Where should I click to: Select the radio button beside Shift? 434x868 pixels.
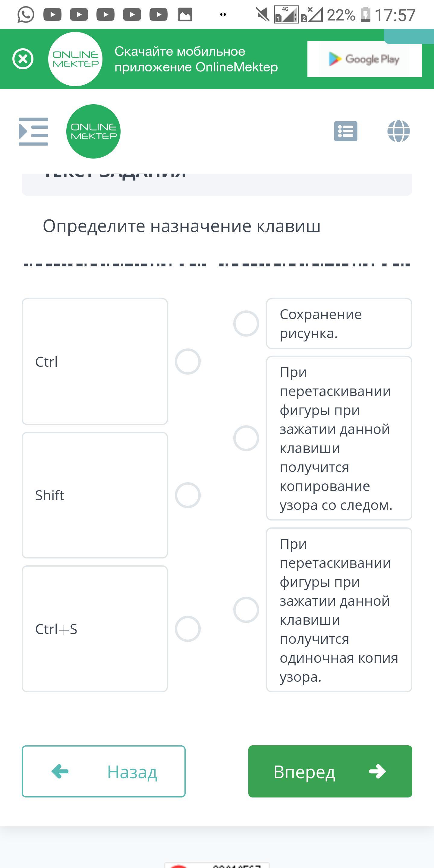click(188, 495)
